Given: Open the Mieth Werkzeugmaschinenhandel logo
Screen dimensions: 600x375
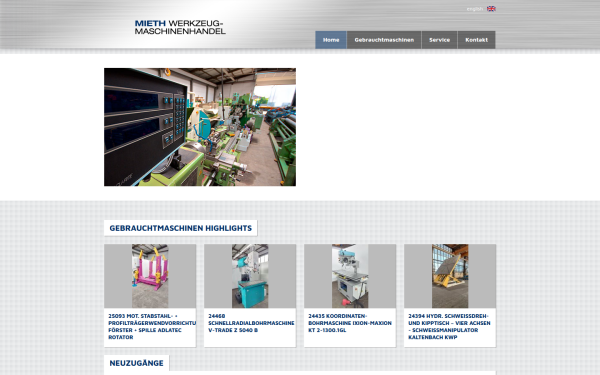Looking at the screenshot, I should tap(180, 27).
